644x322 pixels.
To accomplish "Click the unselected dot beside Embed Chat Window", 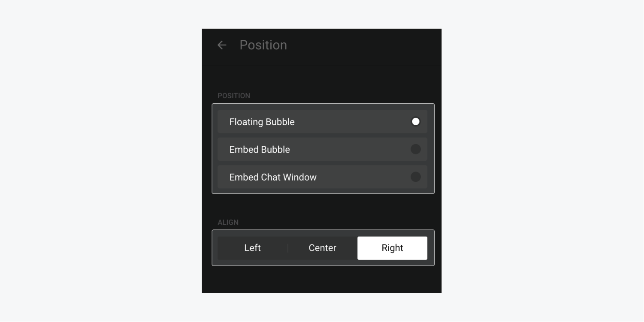I will pos(415,177).
